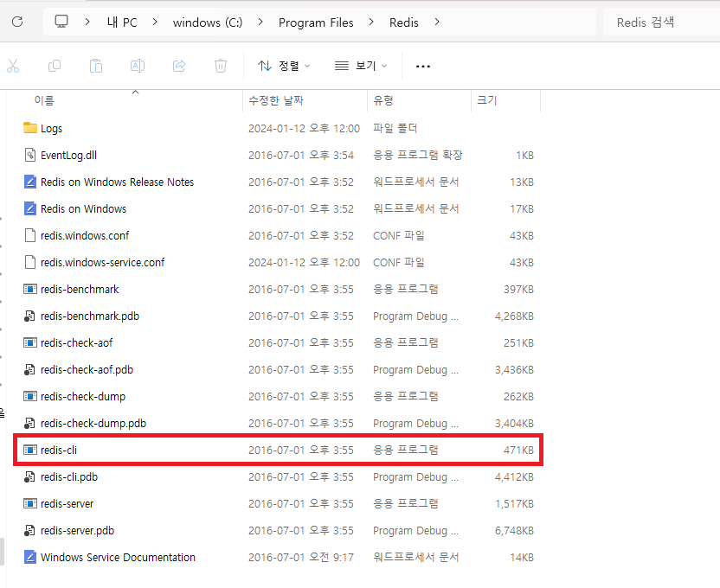Select the Logs folder icon
720x588 pixels.
(29, 128)
